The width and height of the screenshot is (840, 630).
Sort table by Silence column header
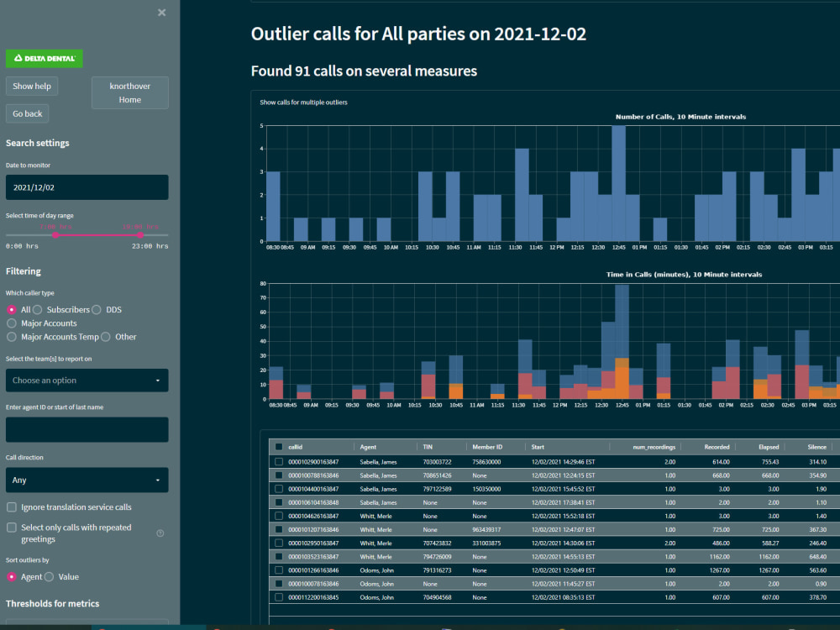pyautogui.click(x=817, y=447)
